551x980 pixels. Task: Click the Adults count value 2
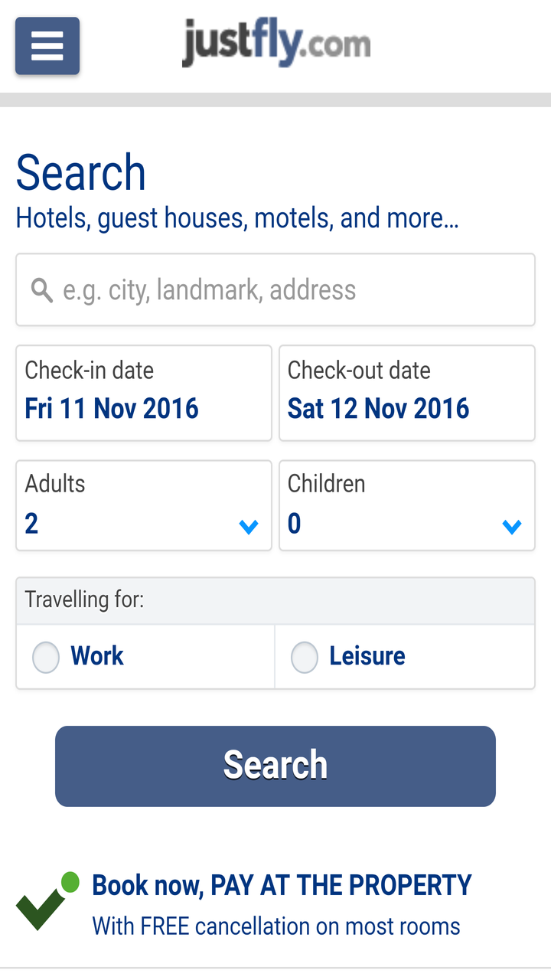point(31,524)
